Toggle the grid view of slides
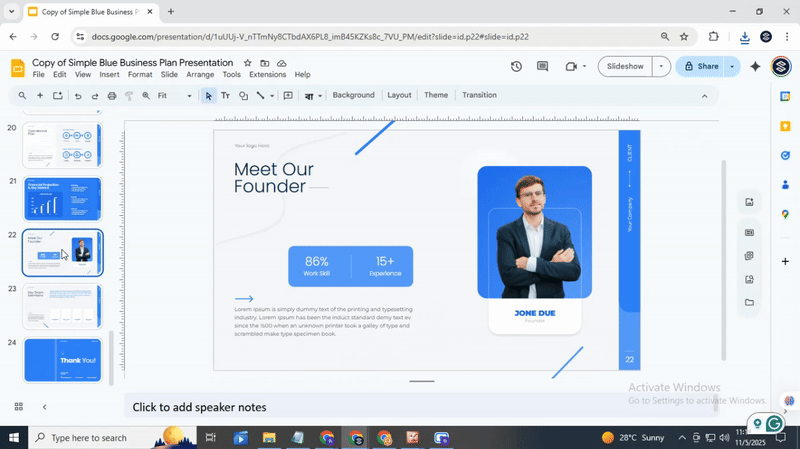The image size is (800, 449). 18,407
